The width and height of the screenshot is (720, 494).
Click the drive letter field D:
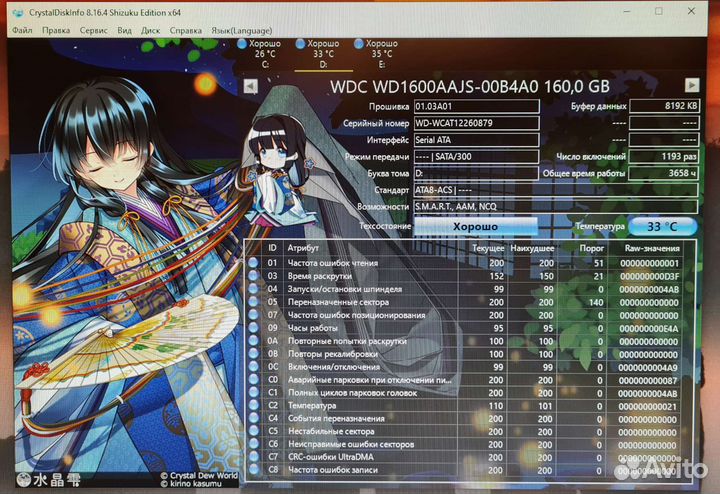(x=476, y=173)
